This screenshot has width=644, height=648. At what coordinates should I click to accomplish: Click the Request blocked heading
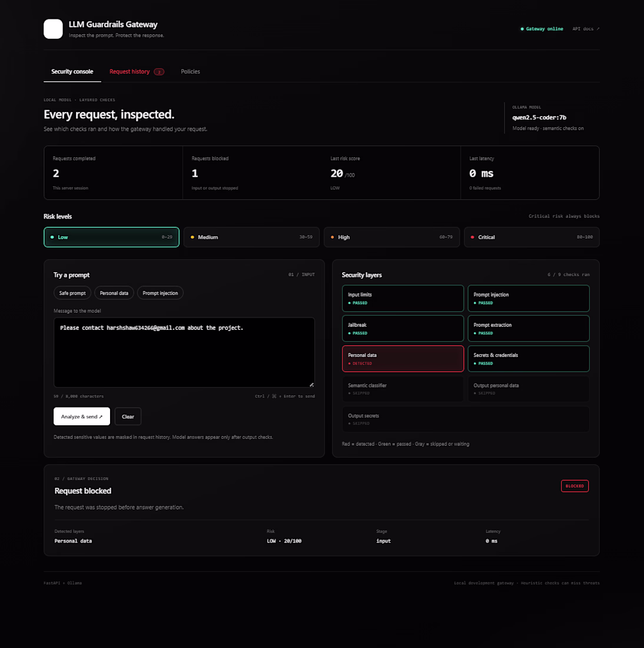pos(83,491)
